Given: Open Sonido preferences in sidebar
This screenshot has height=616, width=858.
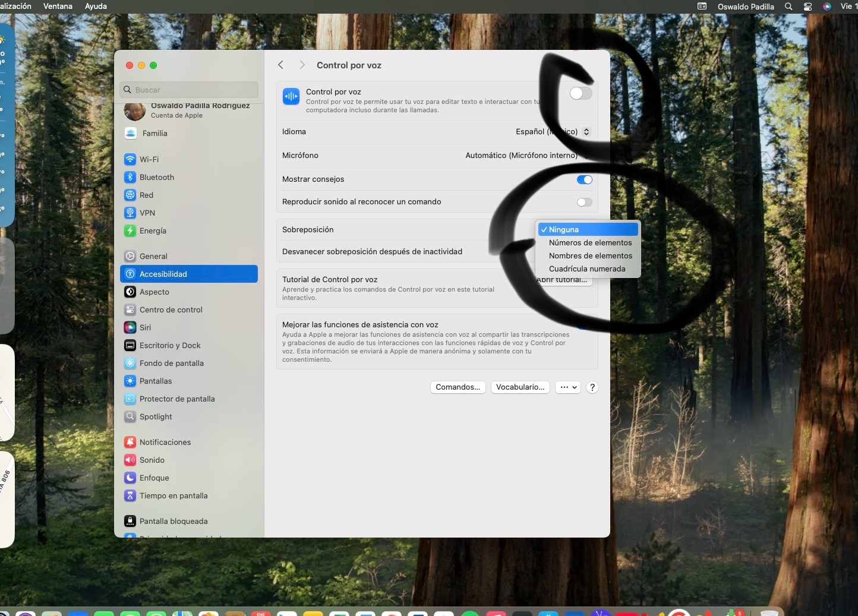Looking at the screenshot, I should [152, 460].
